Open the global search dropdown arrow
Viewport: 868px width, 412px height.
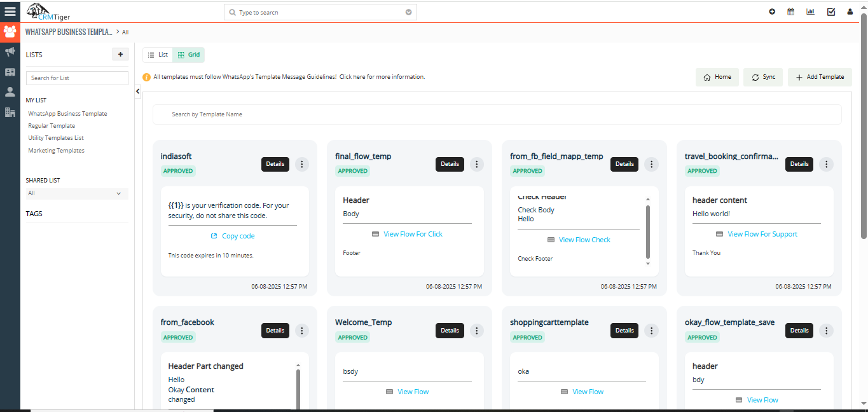pyautogui.click(x=409, y=12)
